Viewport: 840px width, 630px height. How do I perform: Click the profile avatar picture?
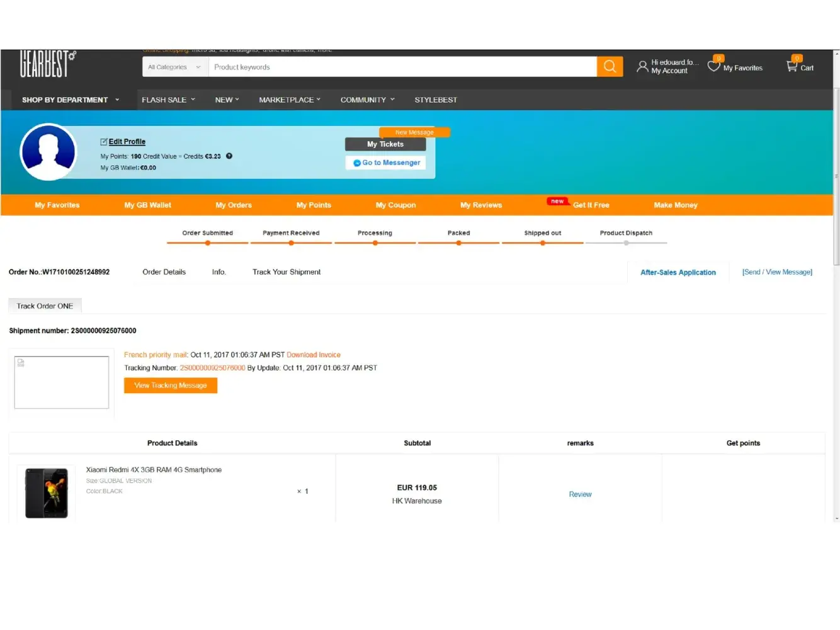(x=48, y=152)
